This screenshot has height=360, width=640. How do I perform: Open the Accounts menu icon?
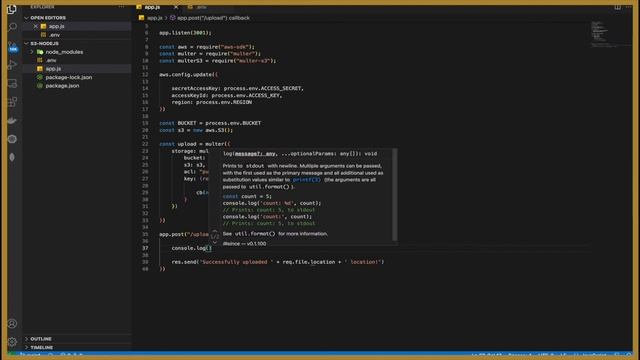[x=12, y=324]
